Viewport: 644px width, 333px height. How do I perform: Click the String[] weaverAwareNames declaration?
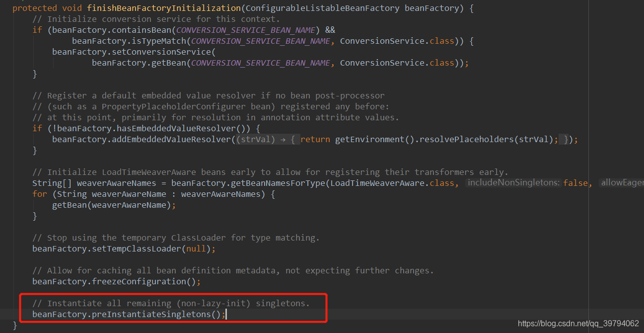tap(97, 183)
